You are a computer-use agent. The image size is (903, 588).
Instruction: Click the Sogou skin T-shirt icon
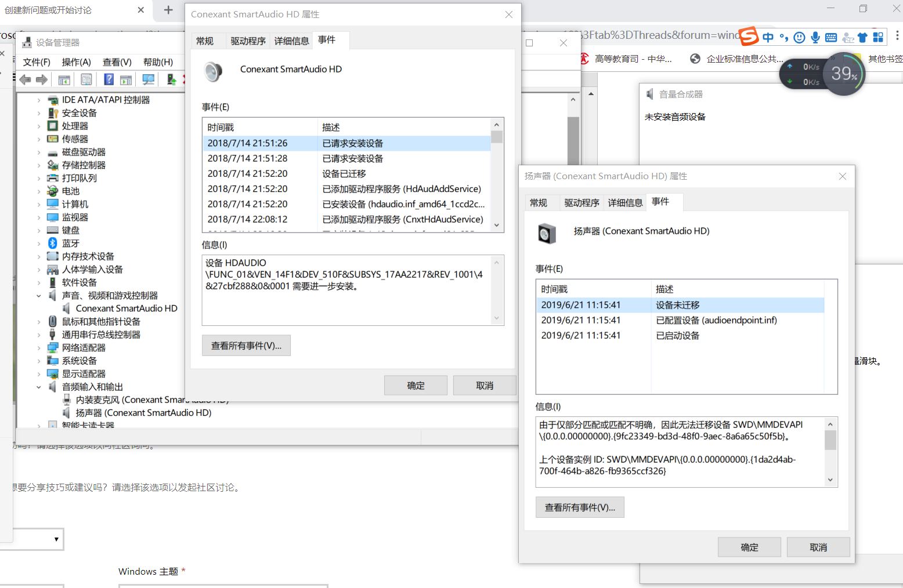coord(862,38)
